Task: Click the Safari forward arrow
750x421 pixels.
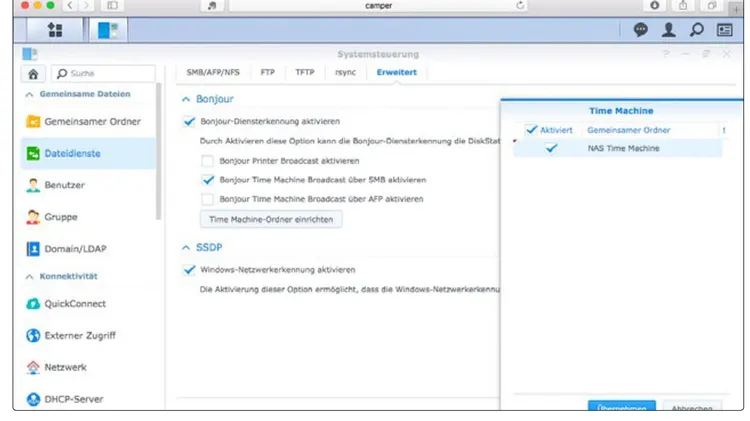Action: click(x=86, y=5)
